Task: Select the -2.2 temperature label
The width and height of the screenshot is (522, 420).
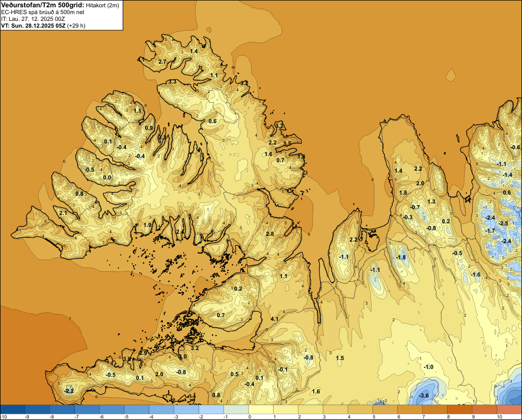Action: (69, 391)
